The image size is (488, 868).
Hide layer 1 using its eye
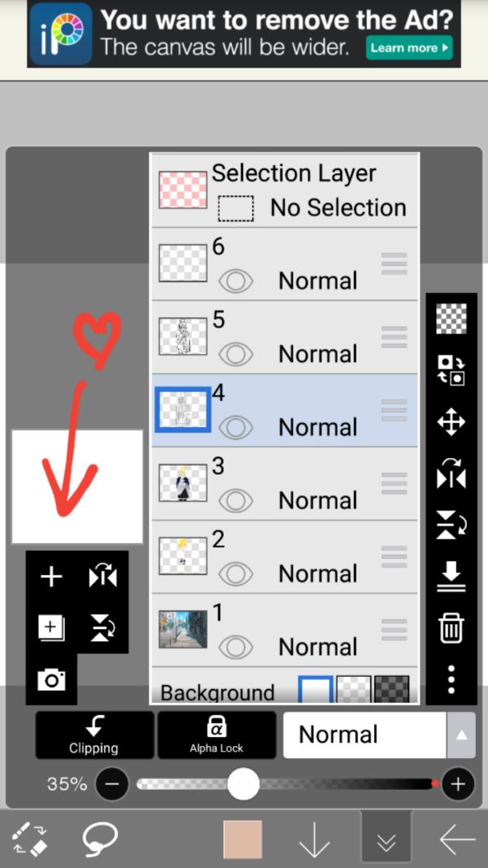(236, 648)
